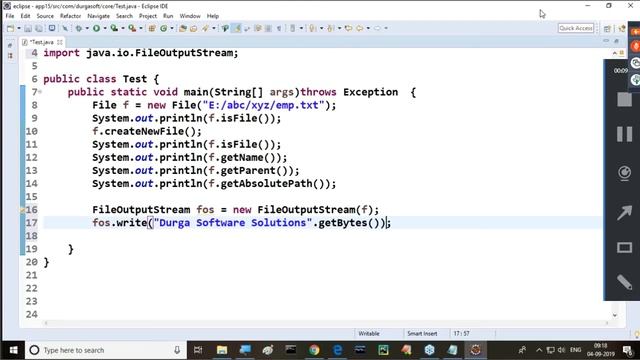Expand the Next Annotation dropdown arrow

click(x=321, y=28)
